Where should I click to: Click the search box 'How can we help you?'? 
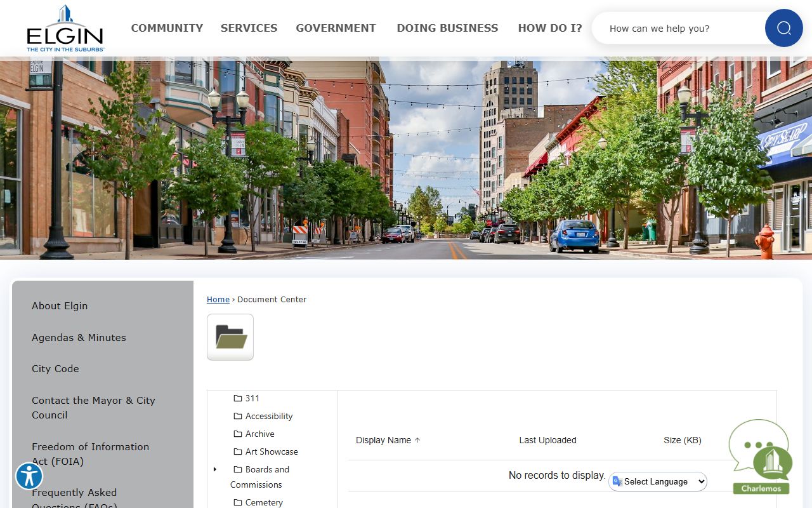[679, 28]
